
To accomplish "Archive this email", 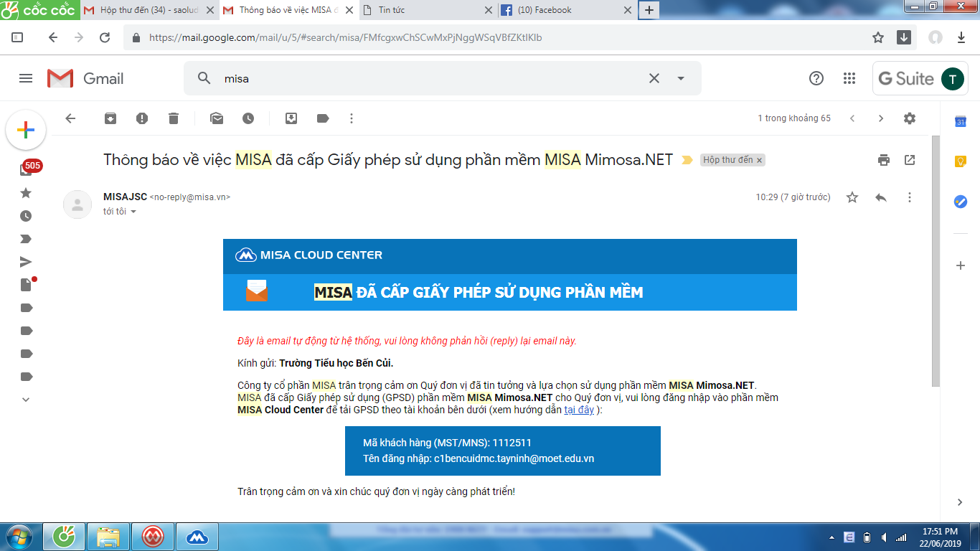I will 110,118.
